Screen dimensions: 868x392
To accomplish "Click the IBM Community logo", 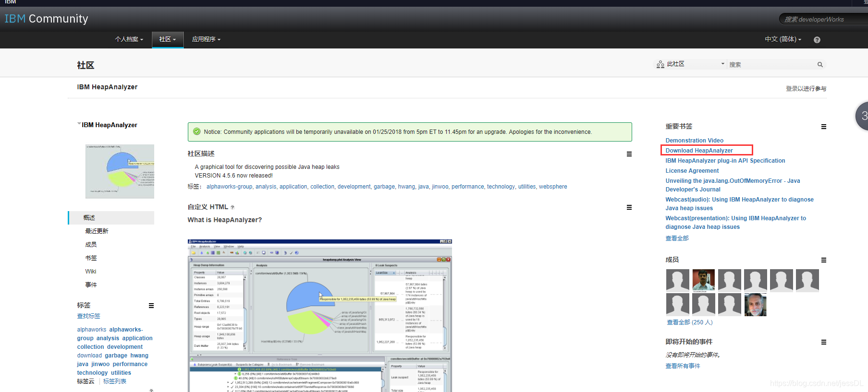I will 46,19.
